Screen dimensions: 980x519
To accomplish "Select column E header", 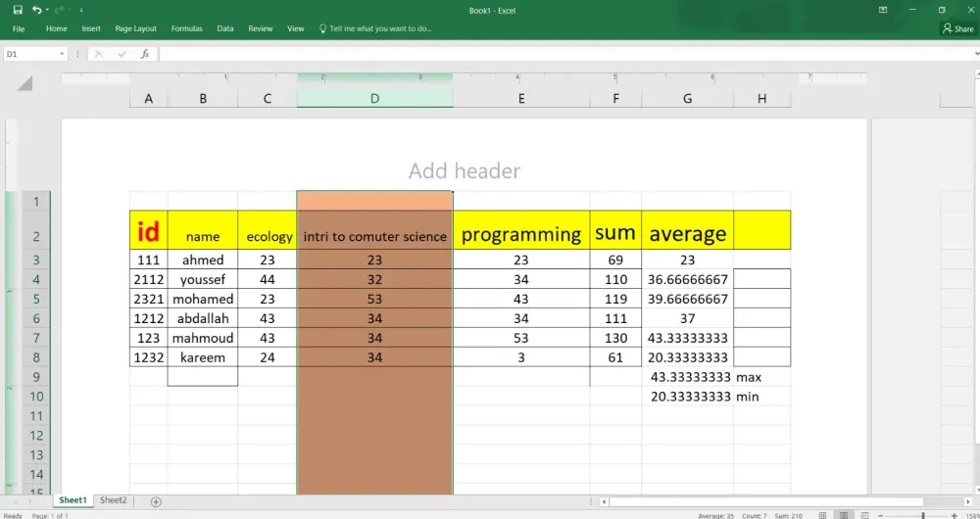I will [521, 99].
